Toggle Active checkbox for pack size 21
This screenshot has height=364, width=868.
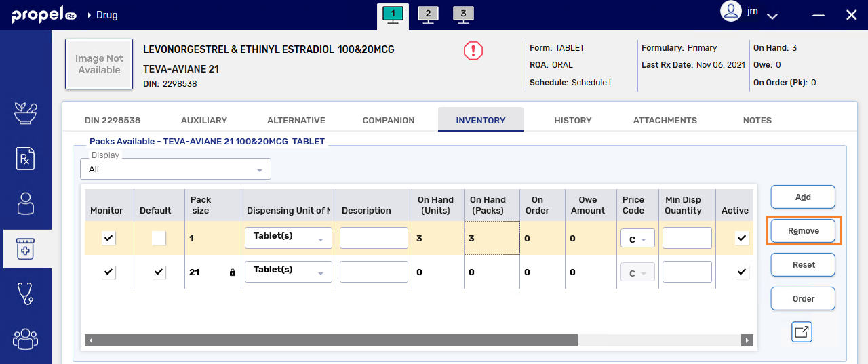coord(742,272)
